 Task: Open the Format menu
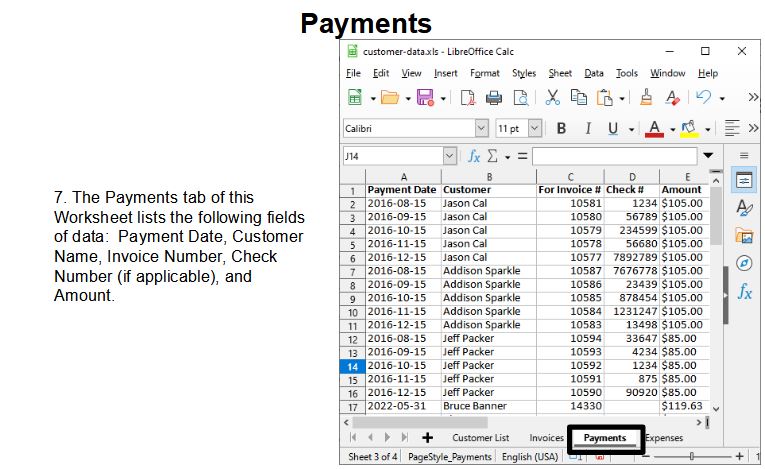coord(484,73)
